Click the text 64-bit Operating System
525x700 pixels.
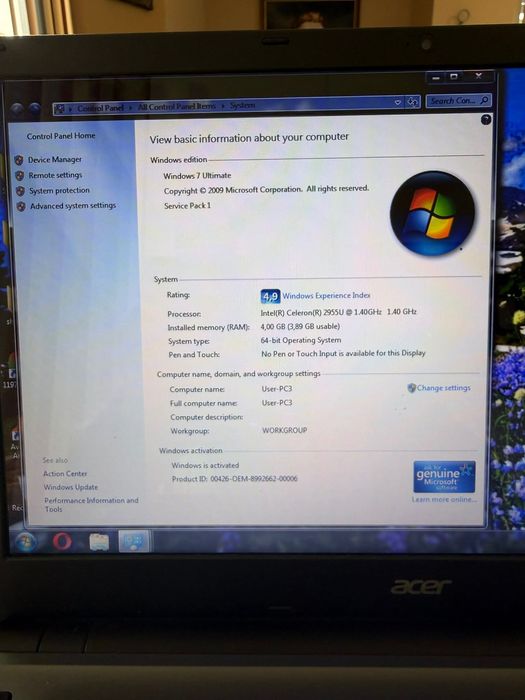pos(301,340)
